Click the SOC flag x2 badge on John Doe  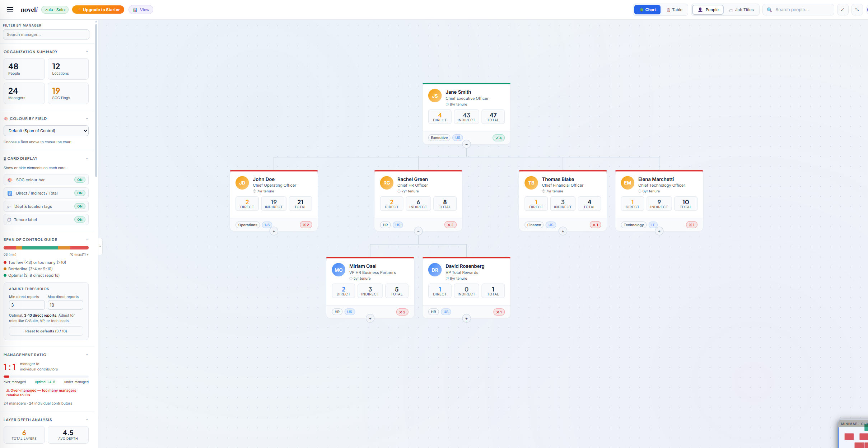(x=306, y=225)
